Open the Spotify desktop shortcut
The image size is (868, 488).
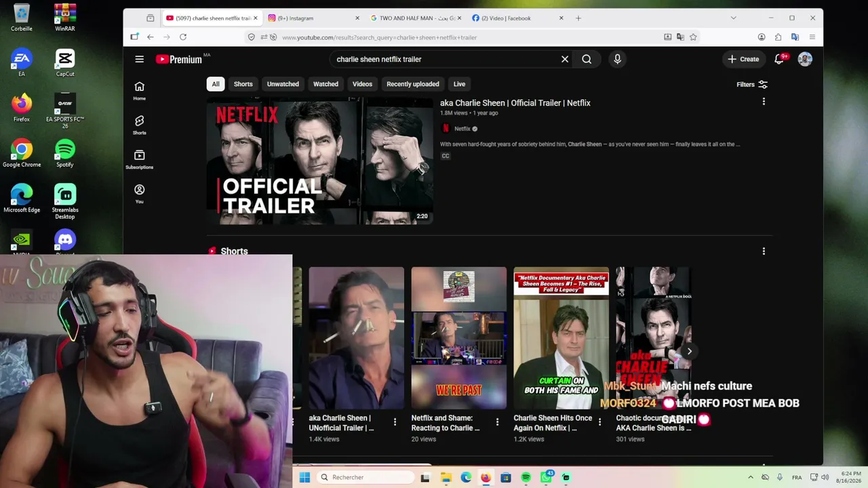(x=65, y=153)
